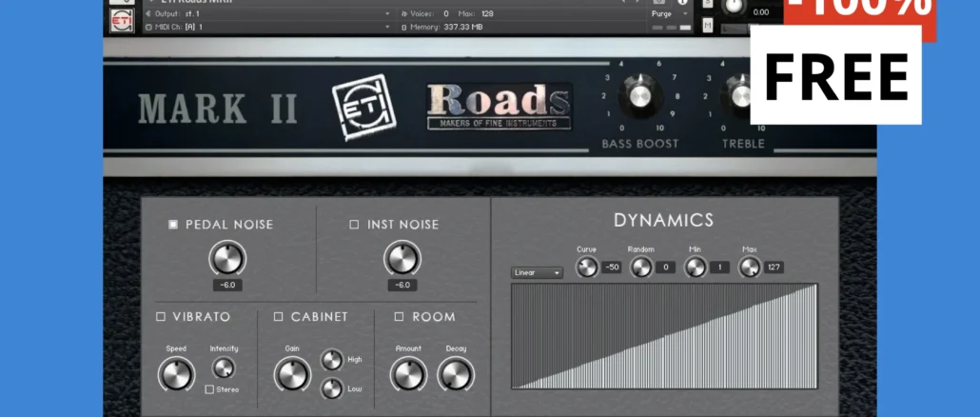Adjust the Inst Noise level knob

pyautogui.click(x=402, y=260)
